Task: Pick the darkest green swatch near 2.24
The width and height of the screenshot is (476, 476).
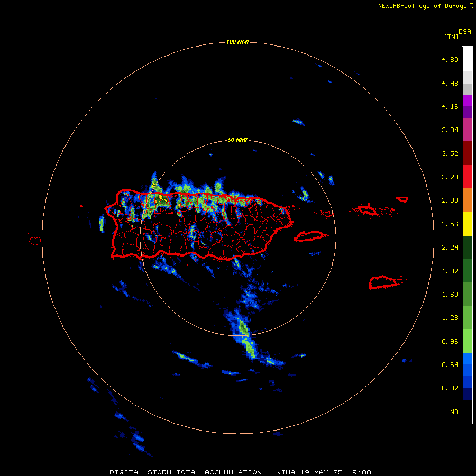Action: [467, 247]
